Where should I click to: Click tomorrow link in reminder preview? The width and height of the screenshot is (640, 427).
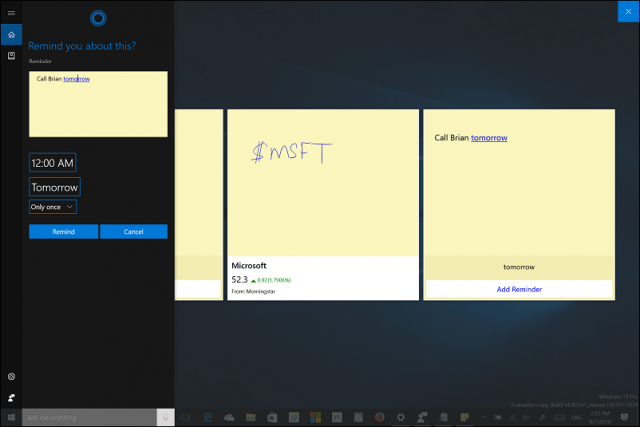pos(76,79)
